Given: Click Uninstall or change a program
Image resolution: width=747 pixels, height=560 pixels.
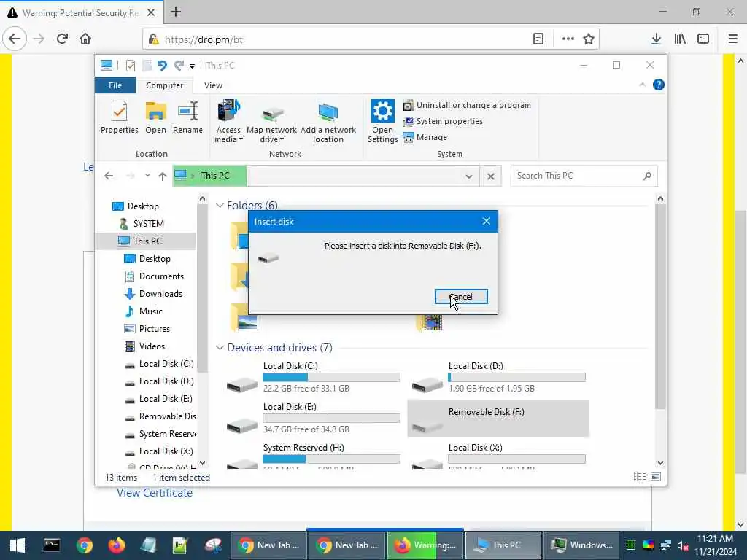Looking at the screenshot, I should [x=467, y=105].
